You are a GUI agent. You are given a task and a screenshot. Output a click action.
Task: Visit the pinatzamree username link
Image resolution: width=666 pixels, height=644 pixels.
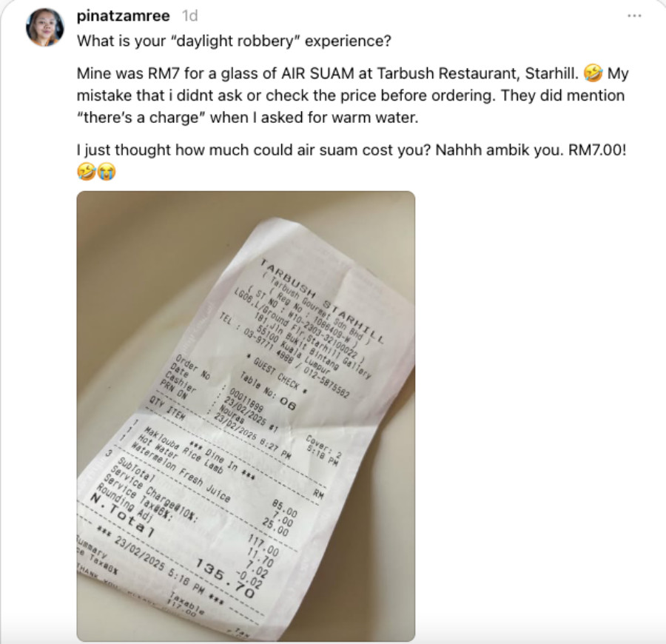click(x=123, y=16)
